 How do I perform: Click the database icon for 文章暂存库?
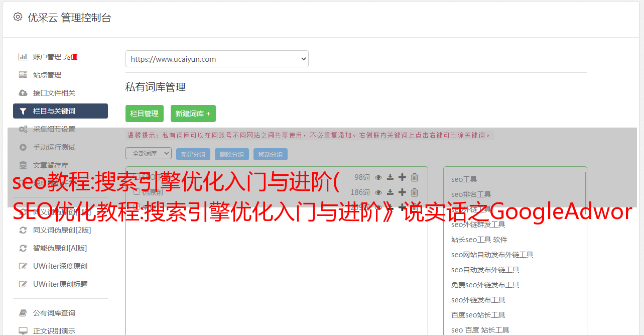[x=23, y=165]
